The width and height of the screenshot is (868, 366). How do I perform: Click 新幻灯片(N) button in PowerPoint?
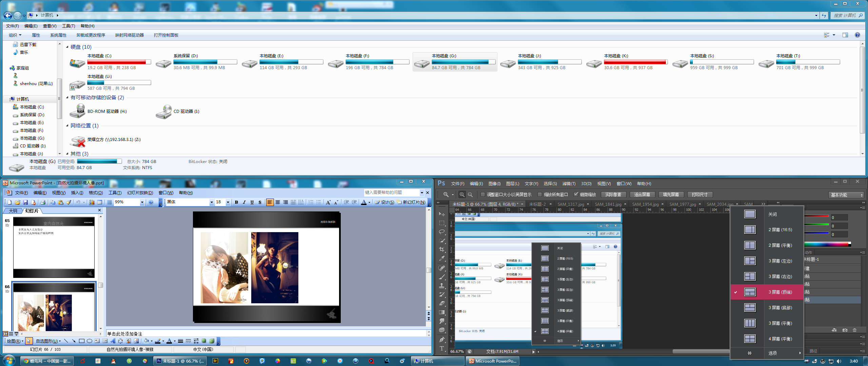[x=411, y=202]
